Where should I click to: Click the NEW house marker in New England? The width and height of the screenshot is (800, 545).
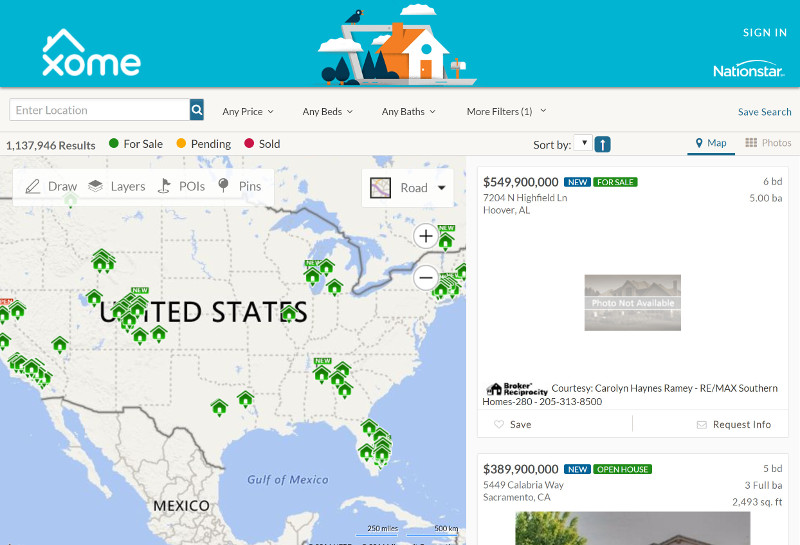point(446,239)
